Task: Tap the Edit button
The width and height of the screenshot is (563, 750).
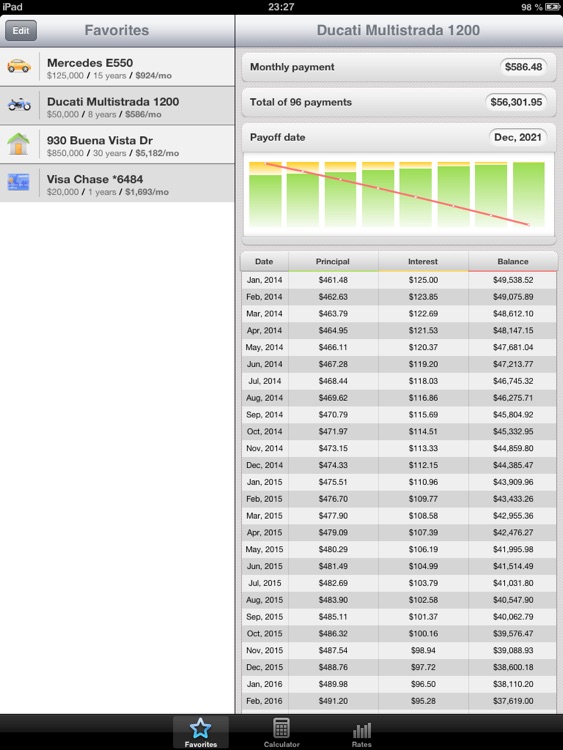Action: (21, 31)
